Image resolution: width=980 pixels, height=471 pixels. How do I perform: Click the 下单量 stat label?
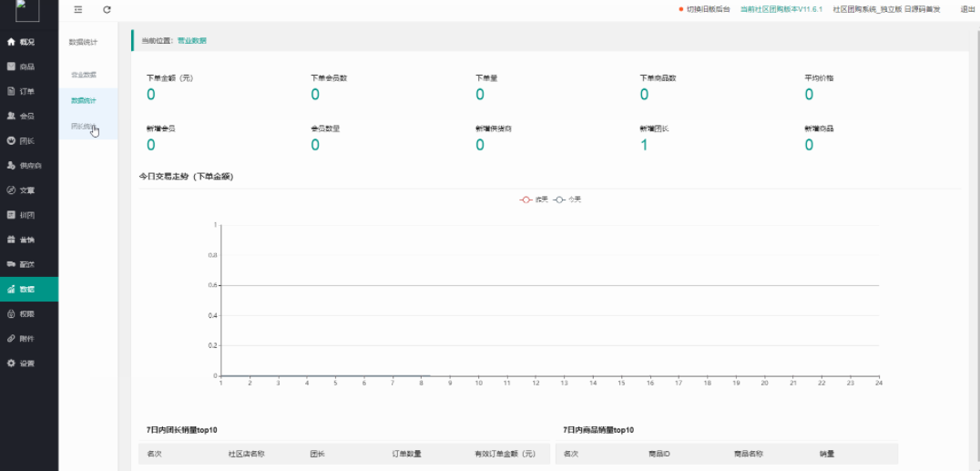pos(486,78)
